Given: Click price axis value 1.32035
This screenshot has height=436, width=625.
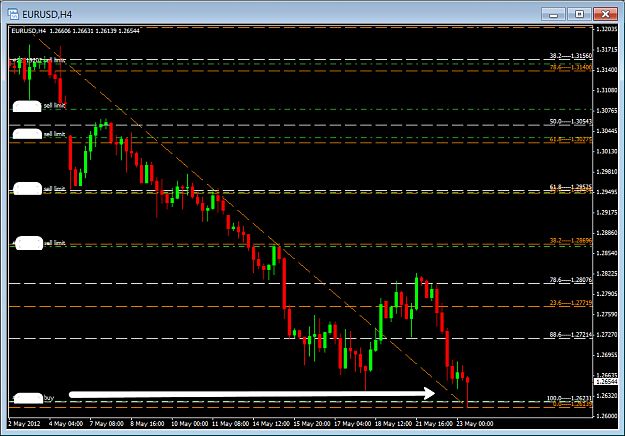Looking at the screenshot, I should coord(607,29).
